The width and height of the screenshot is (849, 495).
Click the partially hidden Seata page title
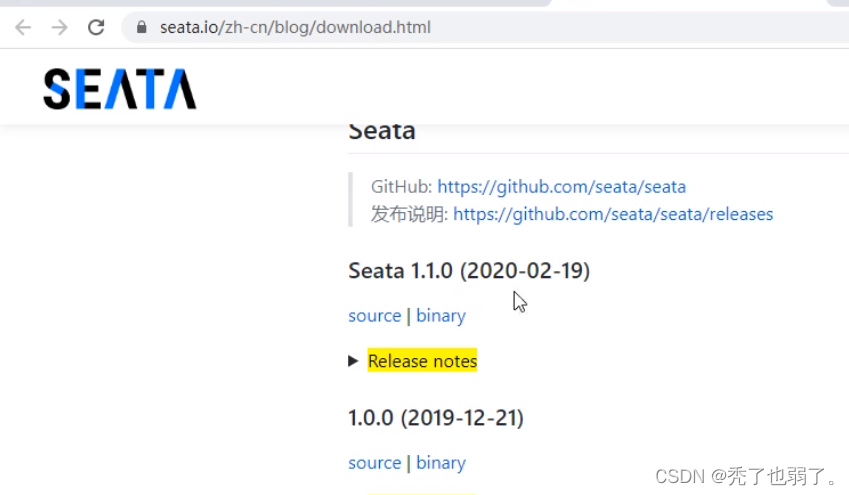[382, 132]
